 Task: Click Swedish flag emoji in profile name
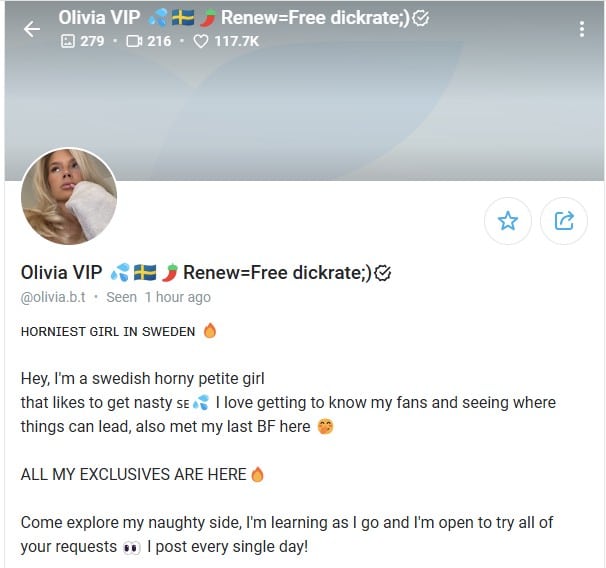(145, 272)
